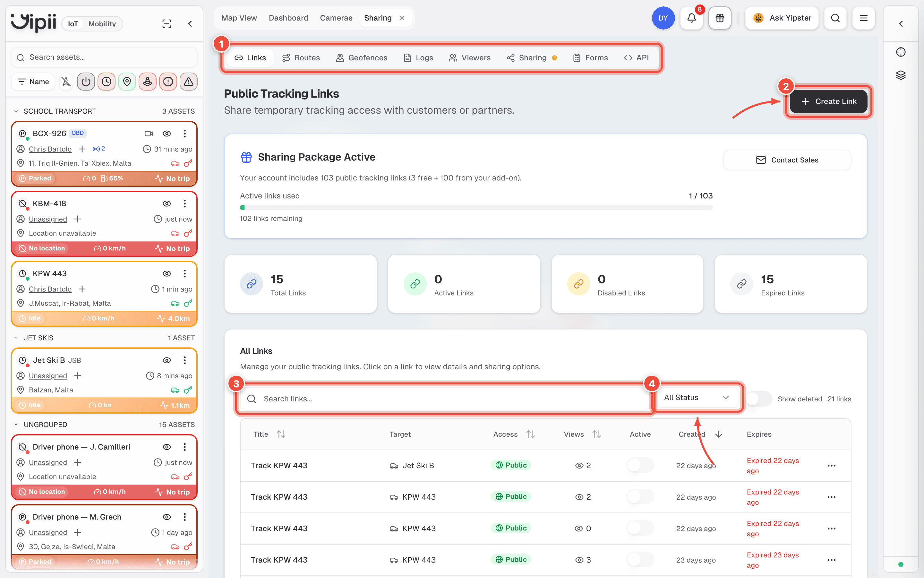Open the All Status dropdown

tap(697, 398)
